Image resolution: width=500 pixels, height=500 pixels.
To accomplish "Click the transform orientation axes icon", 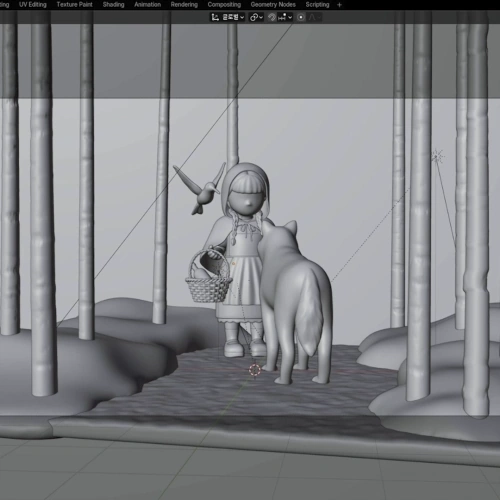I will 215,17.
